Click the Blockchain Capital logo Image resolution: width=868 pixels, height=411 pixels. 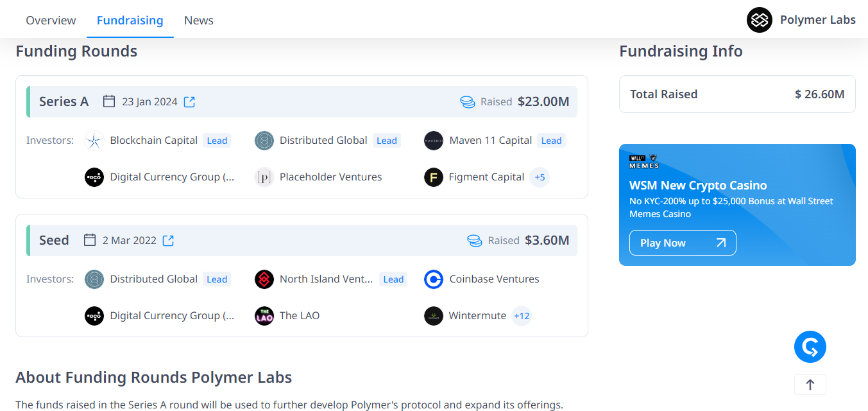point(94,141)
